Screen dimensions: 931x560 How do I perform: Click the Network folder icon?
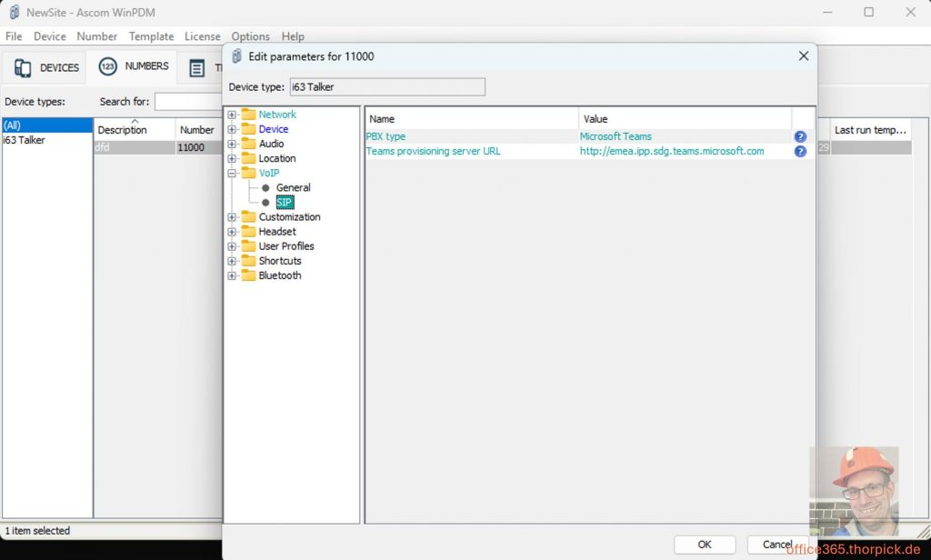[x=248, y=115]
